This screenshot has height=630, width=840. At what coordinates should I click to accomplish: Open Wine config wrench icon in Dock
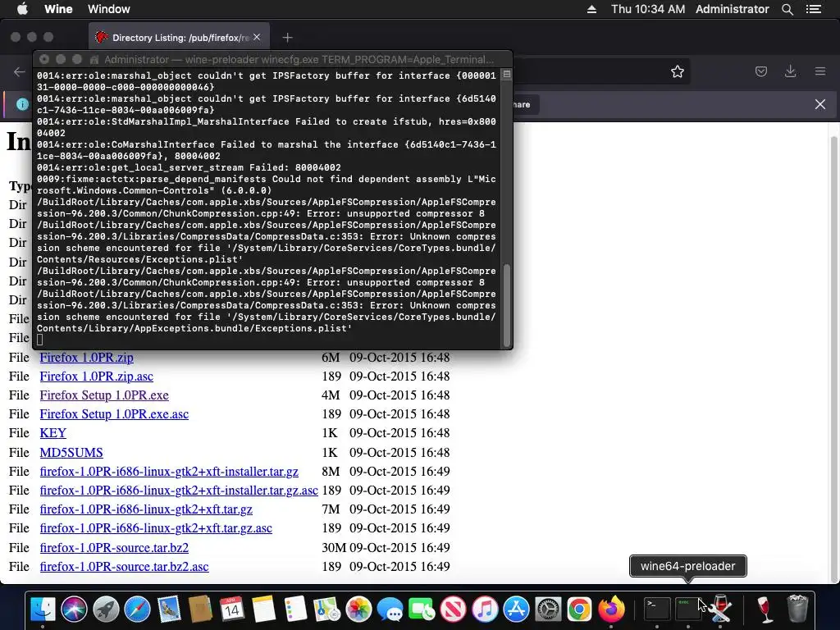click(x=719, y=609)
